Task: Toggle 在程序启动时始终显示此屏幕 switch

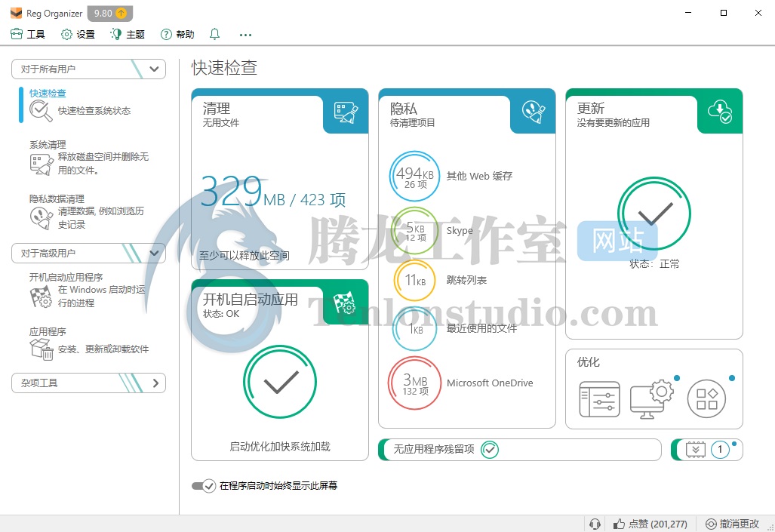Action: [x=204, y=485]
